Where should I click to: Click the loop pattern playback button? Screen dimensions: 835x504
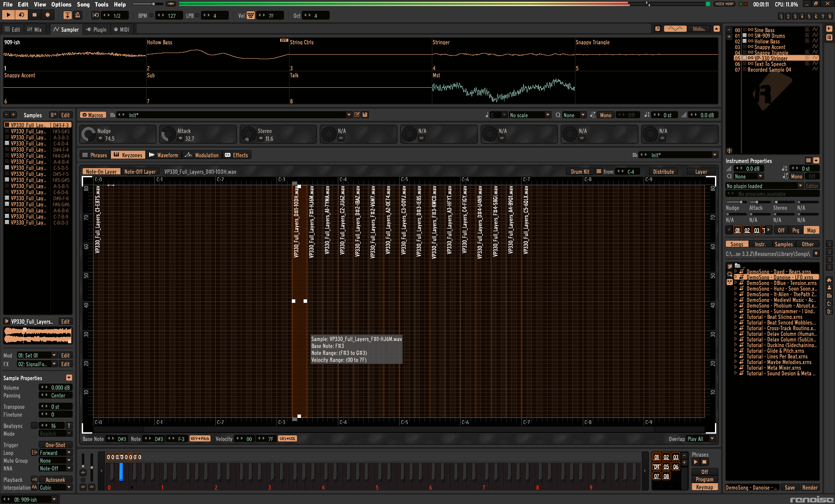[x=21, y=15]
